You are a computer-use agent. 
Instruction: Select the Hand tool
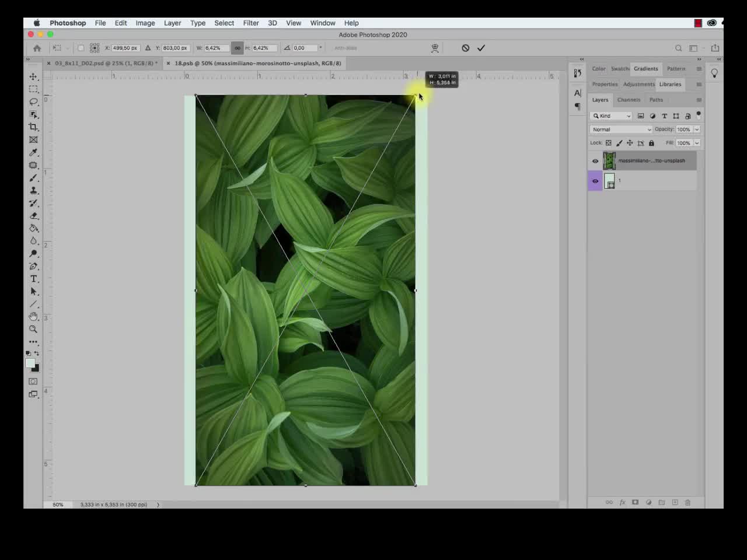pos(33,317)
